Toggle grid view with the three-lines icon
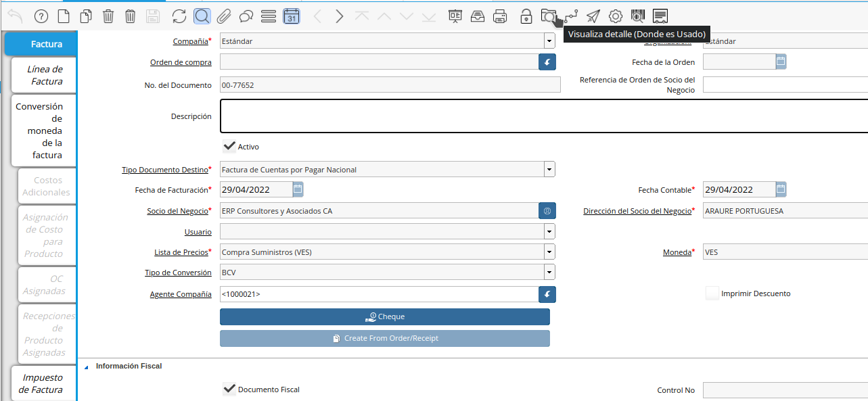 (x=268, y=16)
